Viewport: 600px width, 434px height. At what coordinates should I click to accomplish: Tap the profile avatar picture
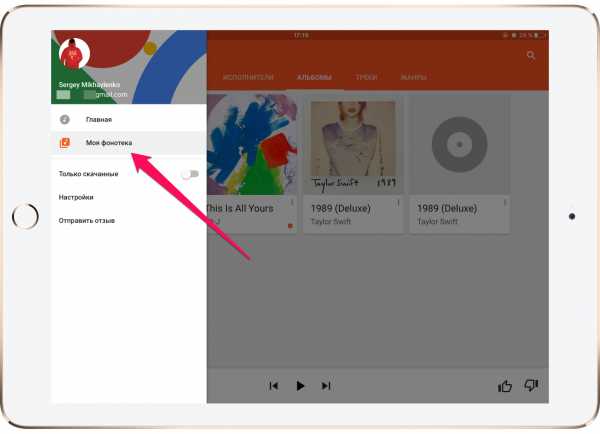click(x=75, y=54)
